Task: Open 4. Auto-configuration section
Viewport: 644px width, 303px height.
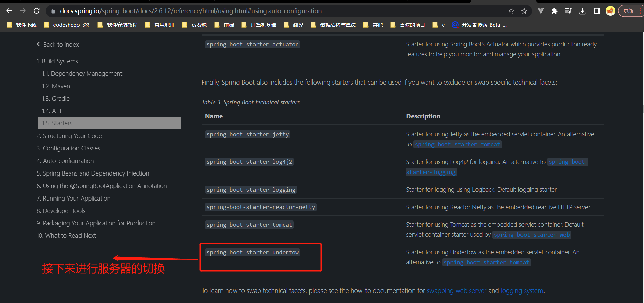Action: 65,161
